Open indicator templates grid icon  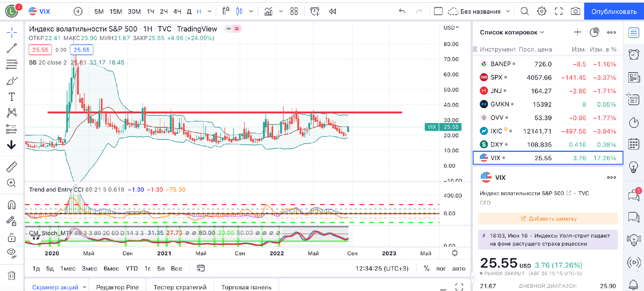click(x=294, y=11)
